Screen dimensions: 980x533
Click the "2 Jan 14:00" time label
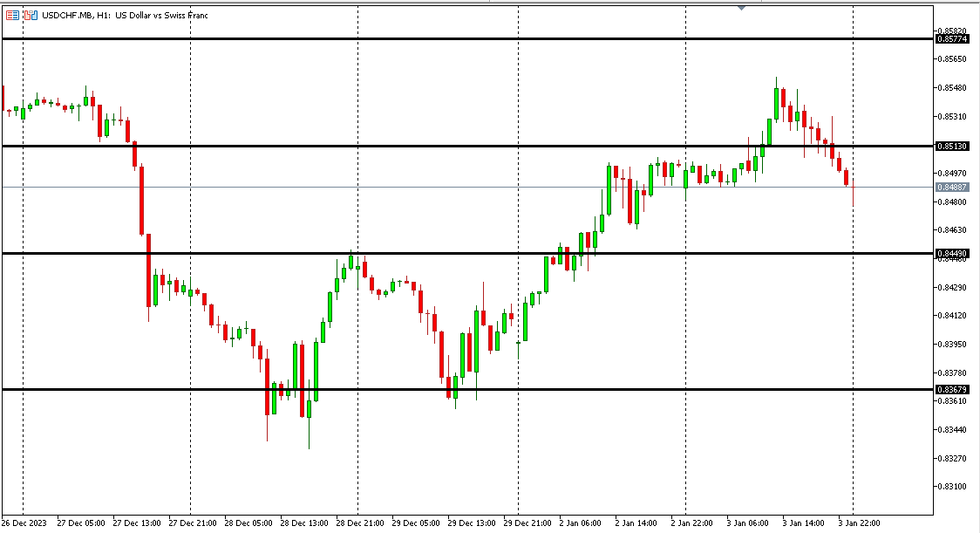pyautogui.click(x=636, y=523)
